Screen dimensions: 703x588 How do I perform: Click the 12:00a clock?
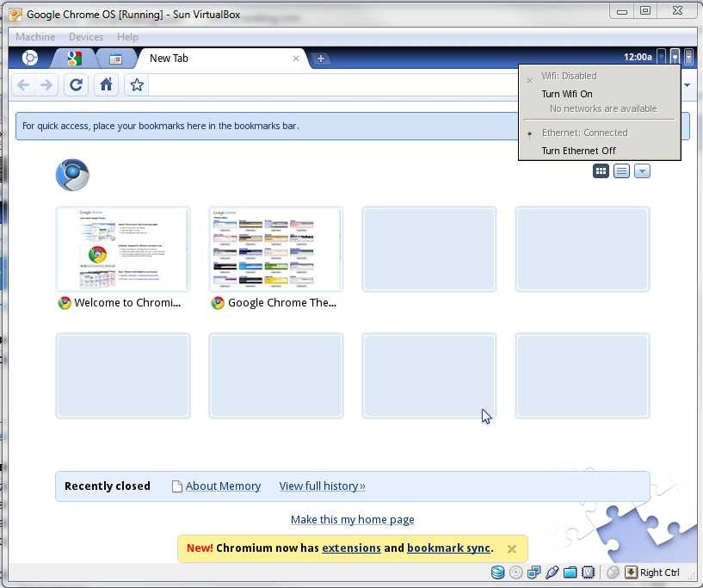(638, 57)
